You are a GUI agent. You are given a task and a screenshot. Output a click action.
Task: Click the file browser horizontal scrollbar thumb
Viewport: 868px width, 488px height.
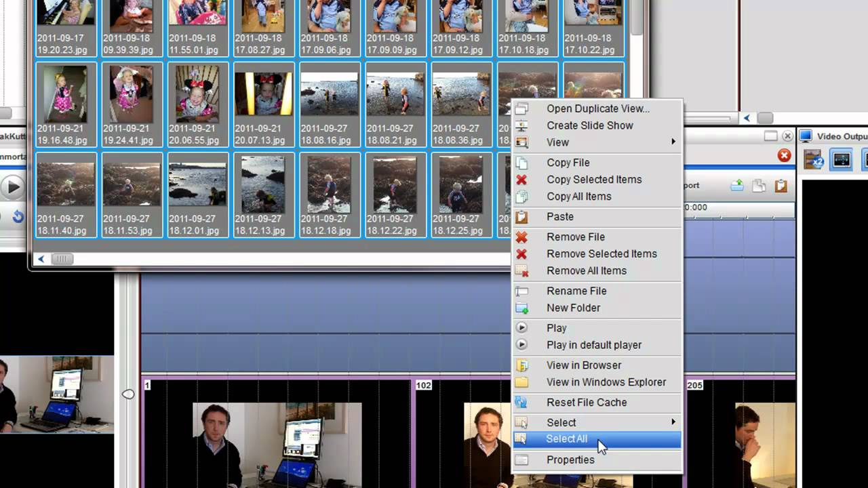tap(62, 259)
